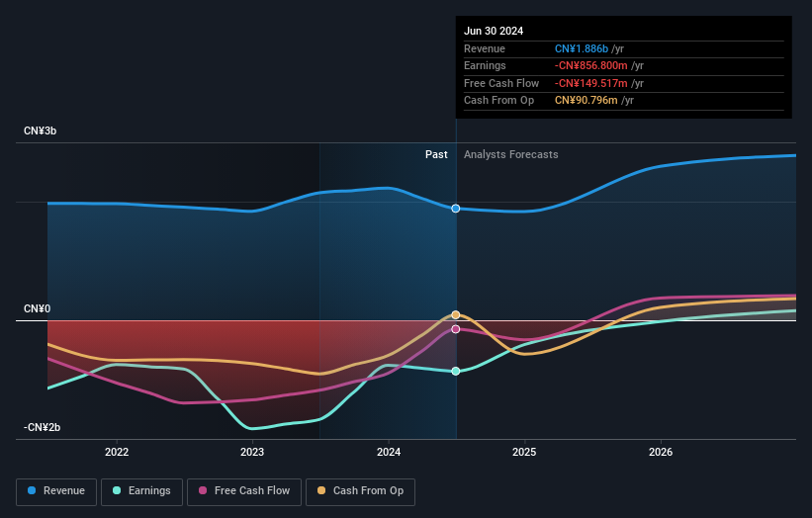Click the -CN¥149.517m free cash flow value
Viewport: 812px width, 518px height.
[x=590, y=83]
